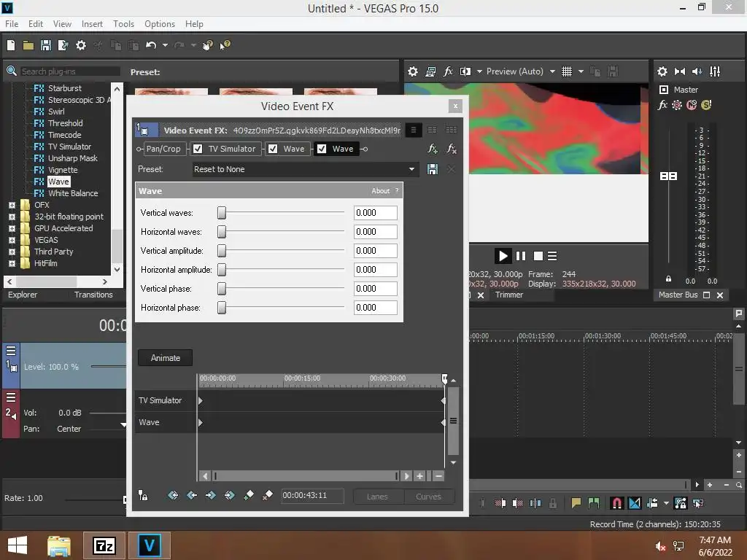This screenshot has height=560, width=747.
Task: Uncheck the second selected Wave checkbox
Action: tap(322, 149)
